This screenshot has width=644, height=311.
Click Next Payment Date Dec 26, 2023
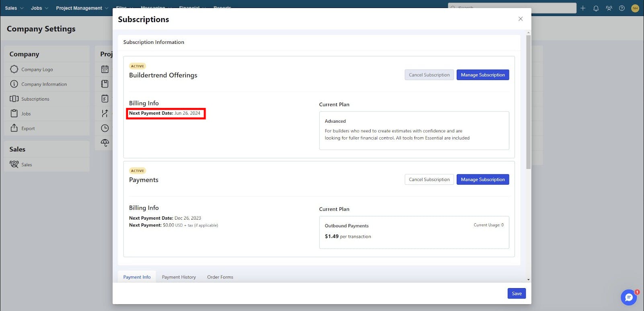[165, 218]
